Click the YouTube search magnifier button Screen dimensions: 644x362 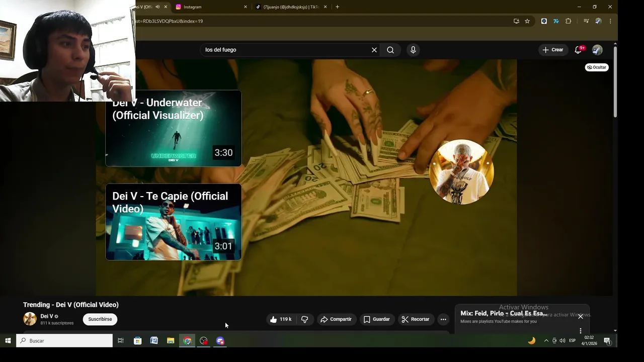click(x=390, y=50)
